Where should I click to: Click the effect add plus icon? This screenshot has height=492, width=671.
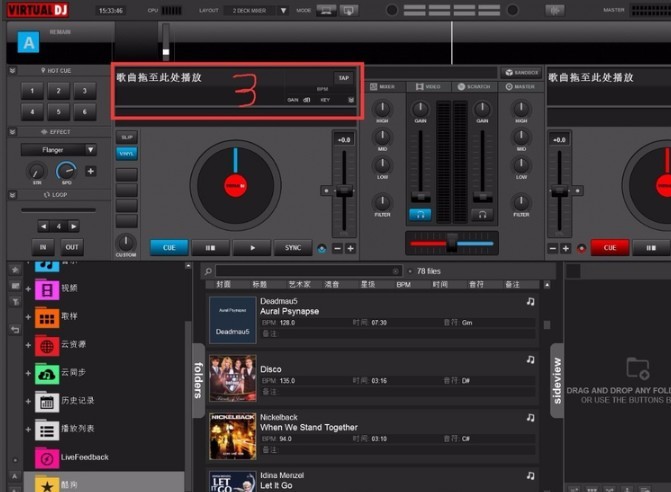tap(91, 171)
